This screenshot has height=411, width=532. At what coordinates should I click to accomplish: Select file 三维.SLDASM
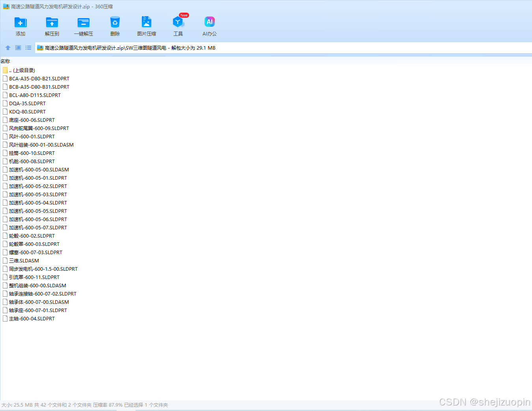pos(21,260)
